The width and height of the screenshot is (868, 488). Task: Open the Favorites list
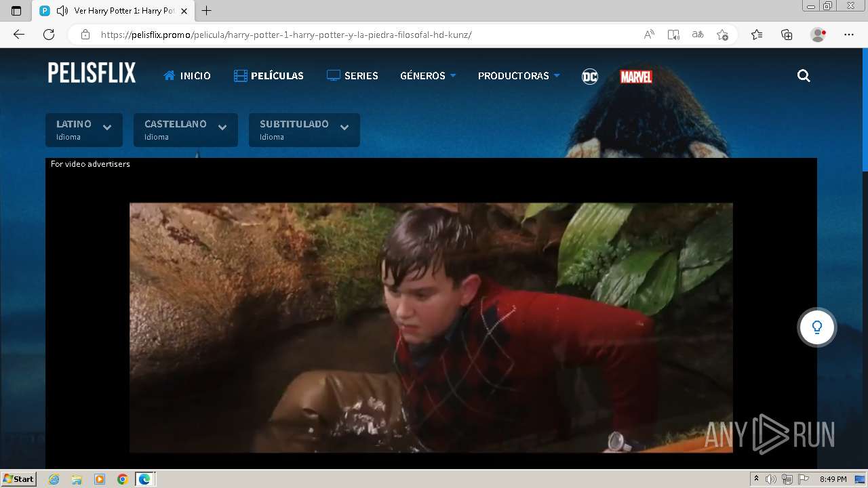[x=757, y=35]
